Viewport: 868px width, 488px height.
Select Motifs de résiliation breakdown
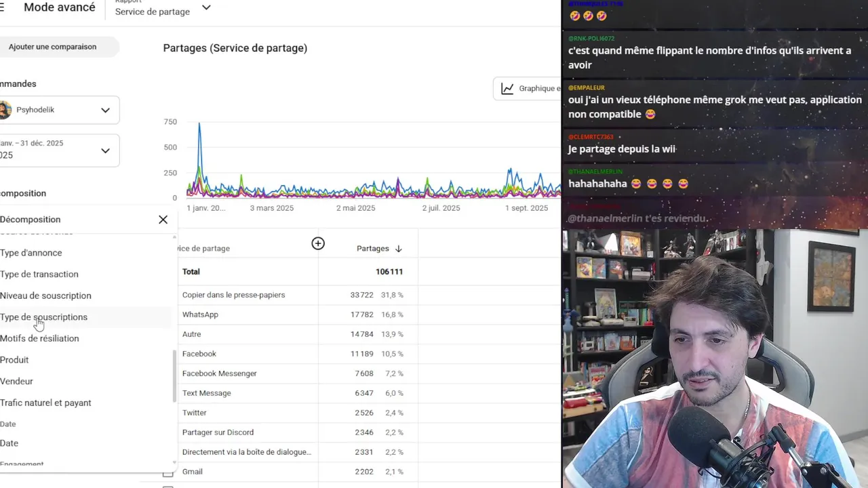pyautogui.click(x=39, y=338)
